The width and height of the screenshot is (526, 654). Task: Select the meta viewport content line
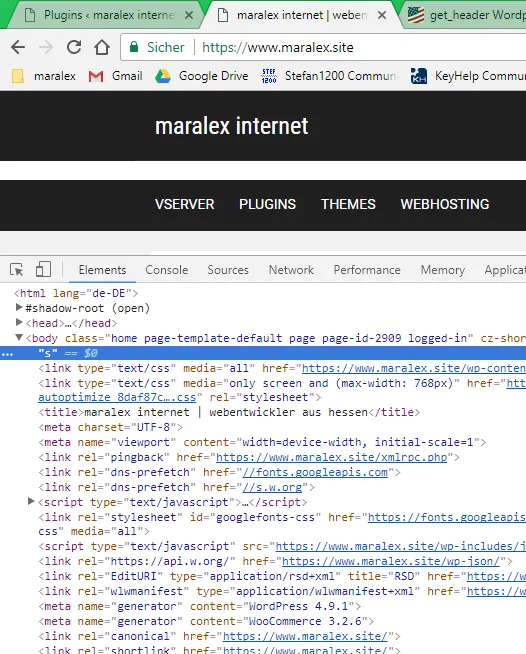point(262,442)
